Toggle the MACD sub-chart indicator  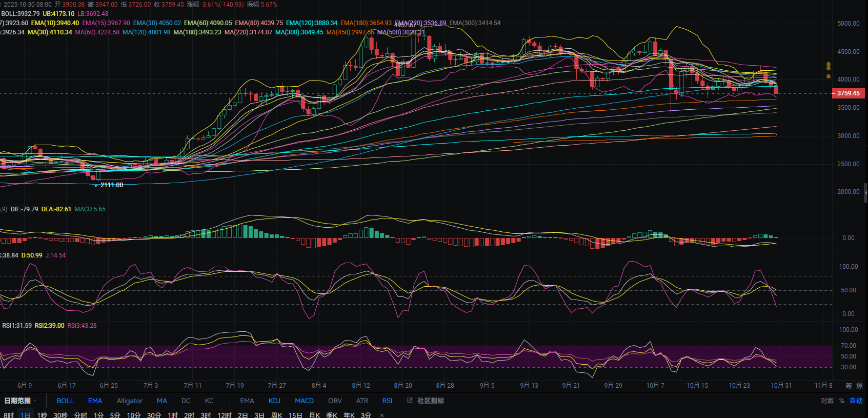click(x=304, y=401)
